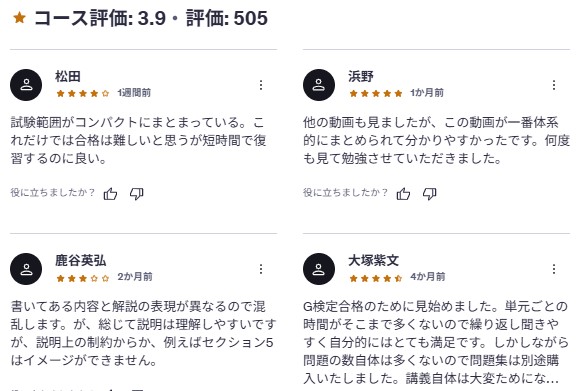Select reviewer name 大塚紫文
The height and width of the screenshot is (391, 581).
(x=373, y=260)
